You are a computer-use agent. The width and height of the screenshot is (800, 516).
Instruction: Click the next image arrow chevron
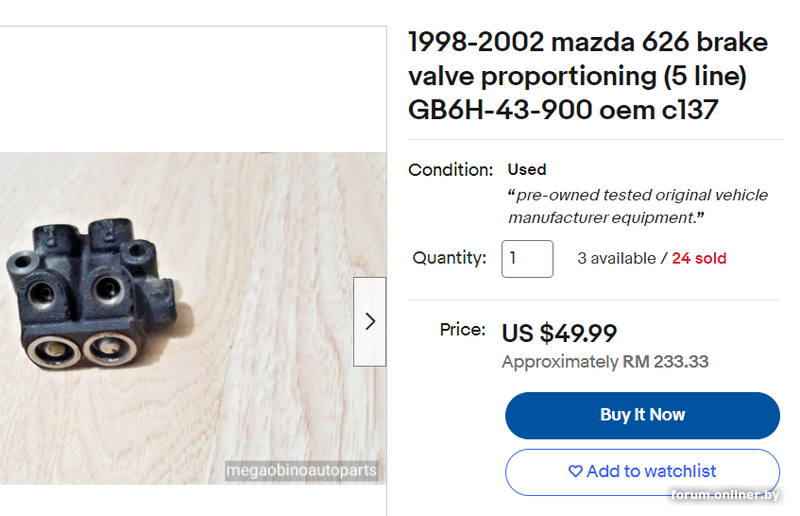[370, 321]
